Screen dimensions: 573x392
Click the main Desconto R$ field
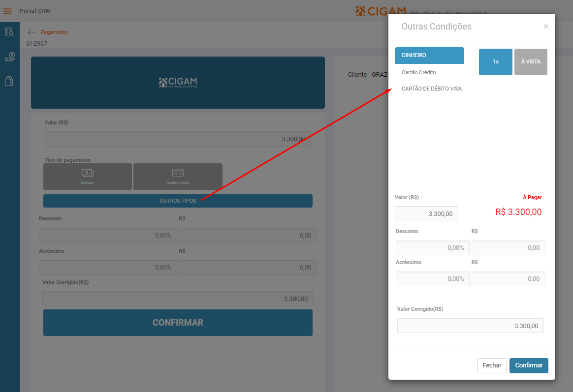pos(248,236)
